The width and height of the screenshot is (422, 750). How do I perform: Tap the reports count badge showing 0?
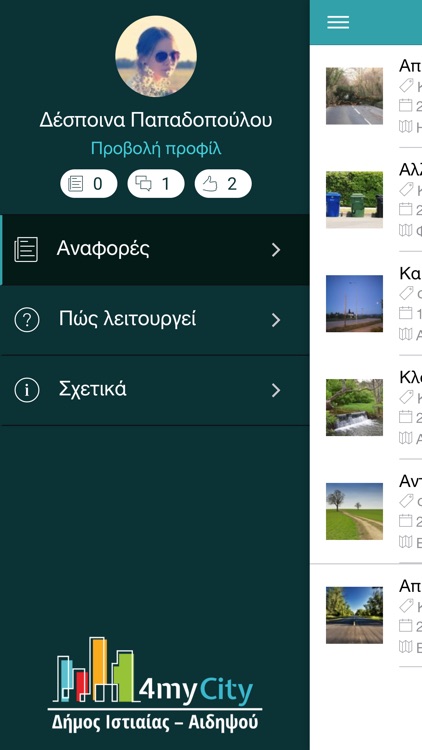click(x=89, y=184)
